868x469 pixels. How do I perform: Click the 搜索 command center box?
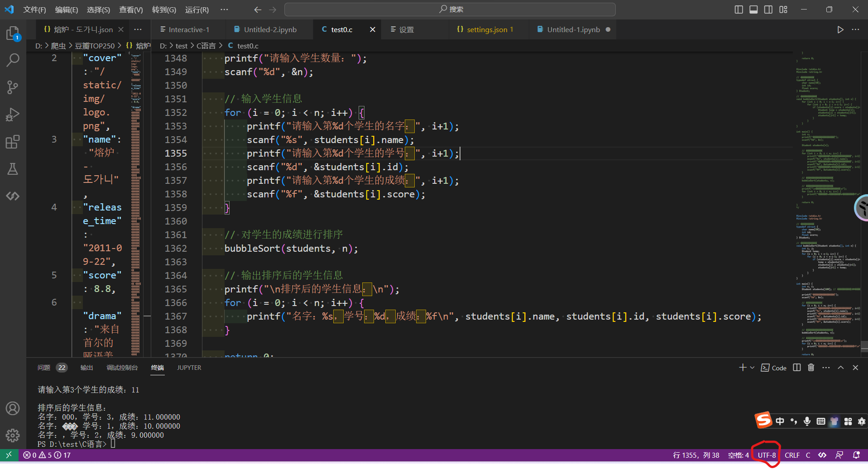click(450, 10)
